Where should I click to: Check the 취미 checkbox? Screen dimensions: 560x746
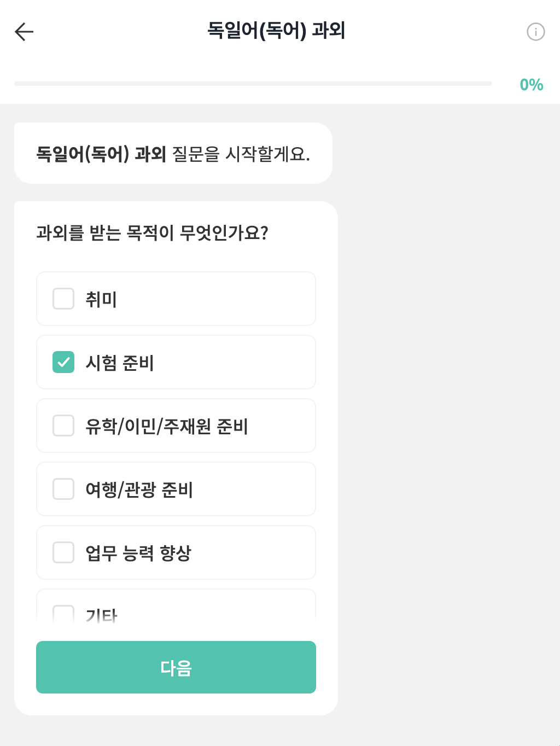(63, 299)
